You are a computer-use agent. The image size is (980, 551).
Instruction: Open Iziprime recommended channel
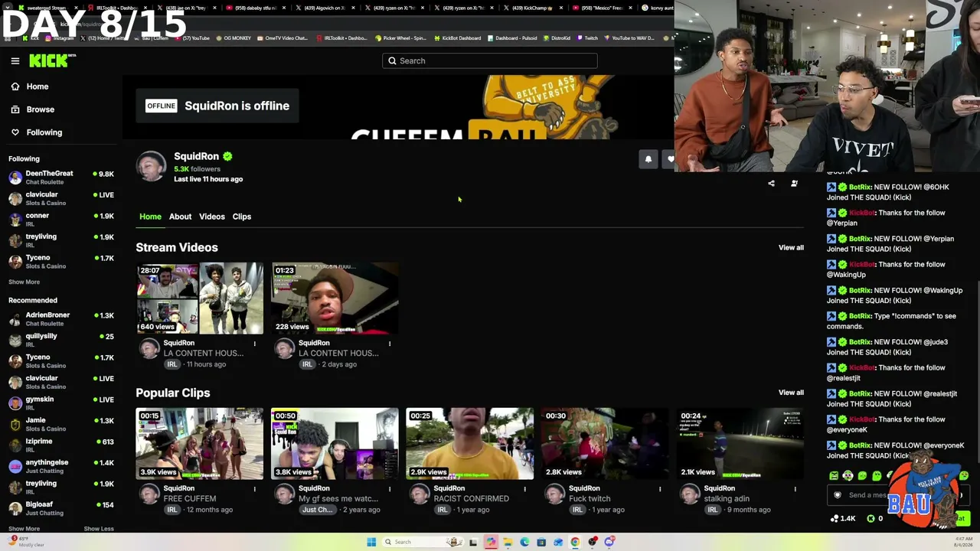click(61, 445)
